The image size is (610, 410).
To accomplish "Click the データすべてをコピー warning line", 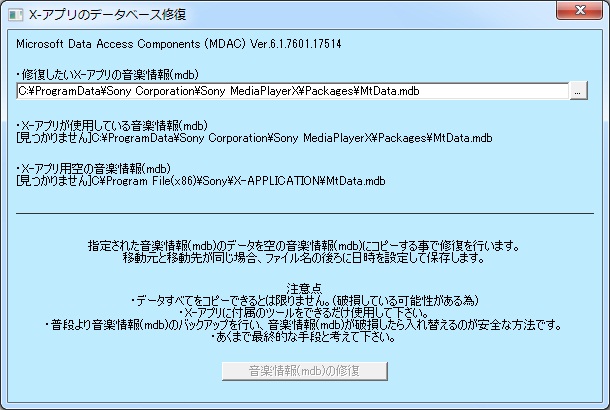I will click(x=304, y=298).
